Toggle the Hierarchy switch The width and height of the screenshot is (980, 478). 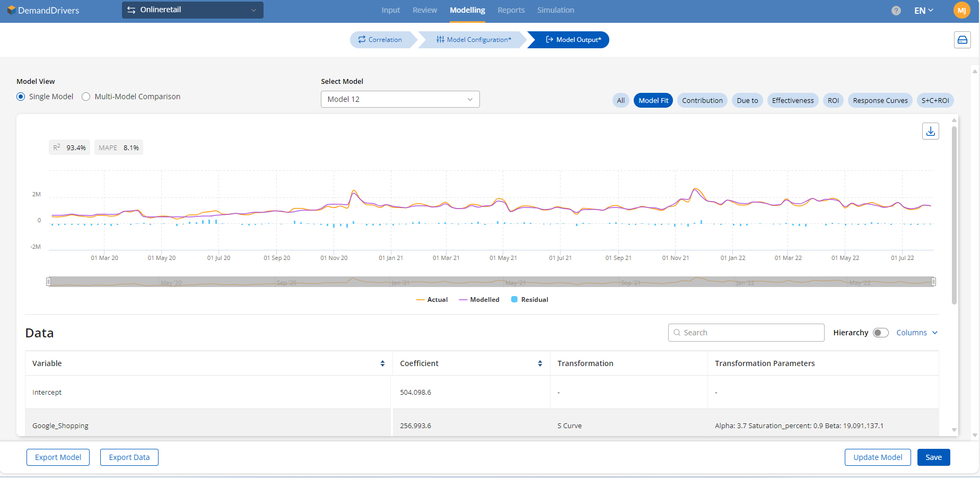click(881, 333)
